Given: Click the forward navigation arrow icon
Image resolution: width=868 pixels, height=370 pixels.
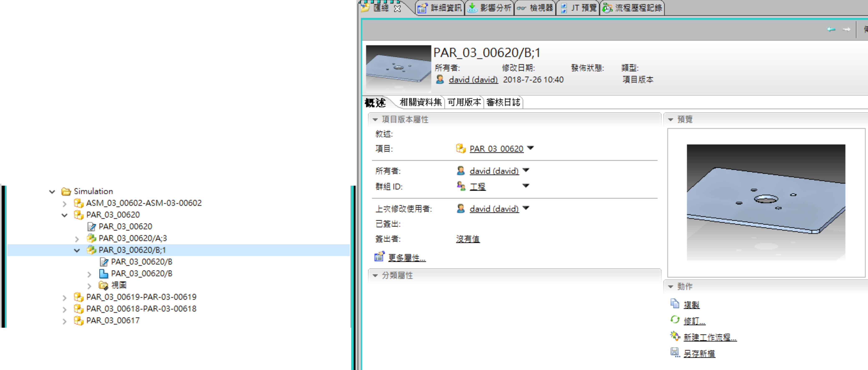Looking at the screenshot, I should coord(846,29).
